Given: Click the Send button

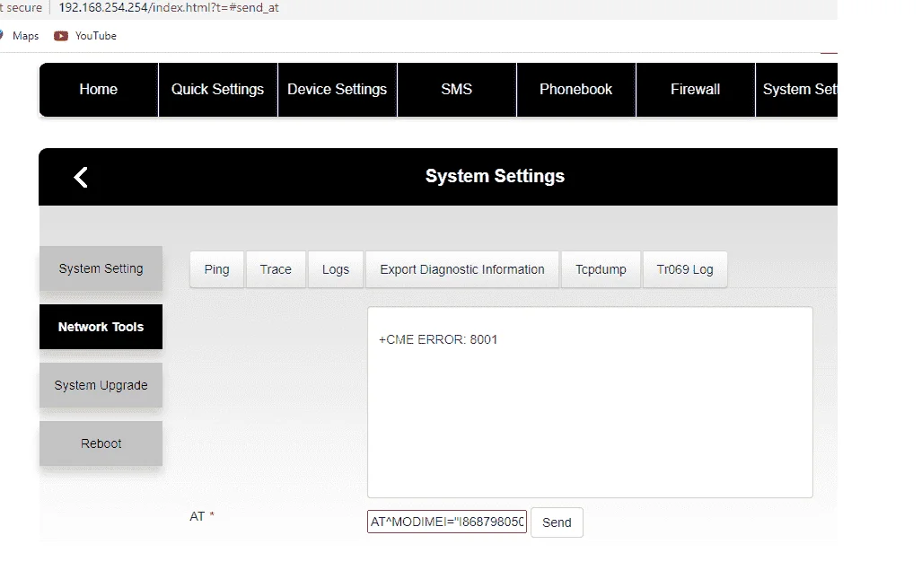Looking at the screenshot, I should 557,522.
